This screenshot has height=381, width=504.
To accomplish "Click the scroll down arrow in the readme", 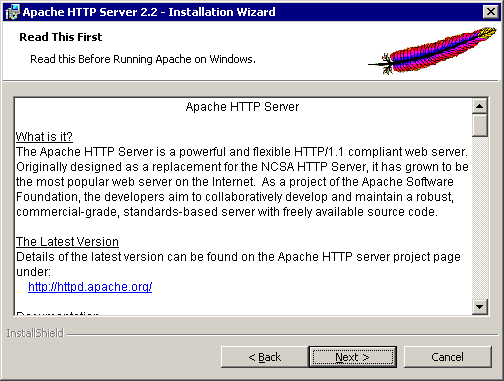I will (480, 307).
